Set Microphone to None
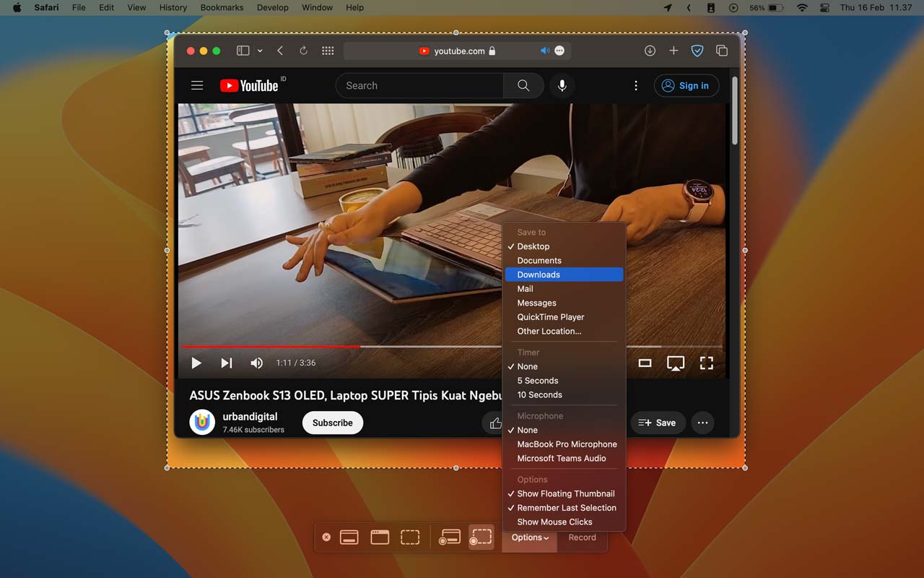 pyautogui.click(x=564, y=430)
